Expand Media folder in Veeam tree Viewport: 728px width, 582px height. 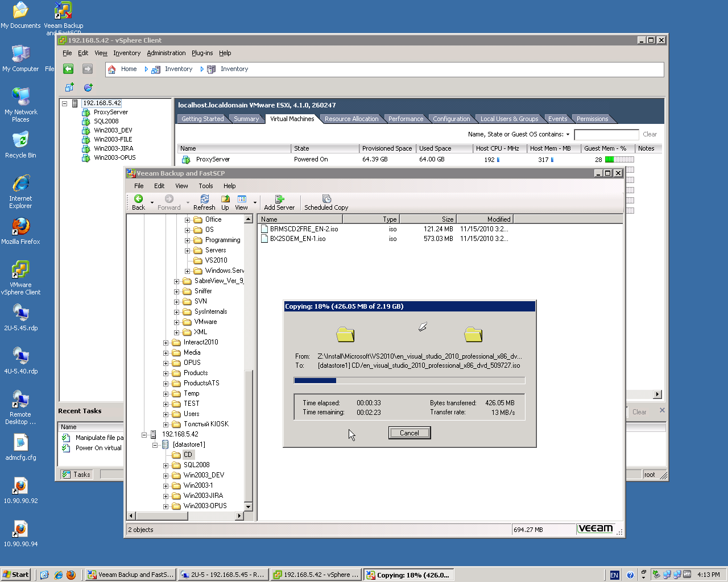(166, 353)
